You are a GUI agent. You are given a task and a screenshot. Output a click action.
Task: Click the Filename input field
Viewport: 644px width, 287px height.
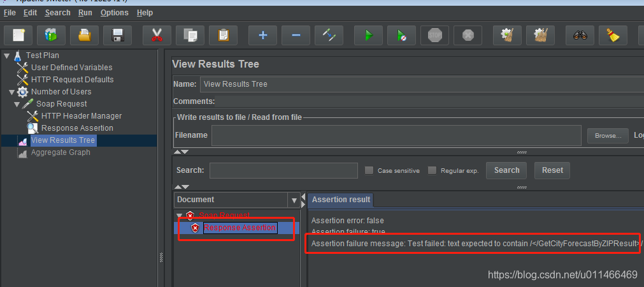coord(396,135)
